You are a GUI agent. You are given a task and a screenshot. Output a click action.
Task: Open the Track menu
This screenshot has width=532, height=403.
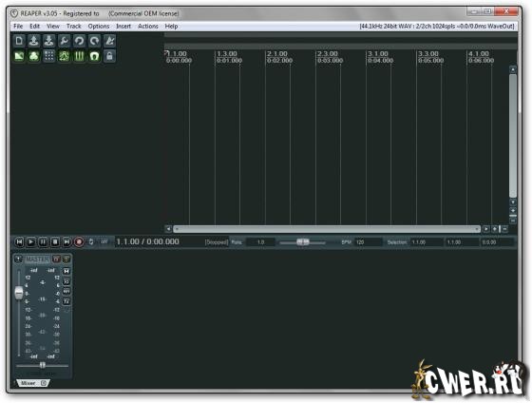click(74, 27)
